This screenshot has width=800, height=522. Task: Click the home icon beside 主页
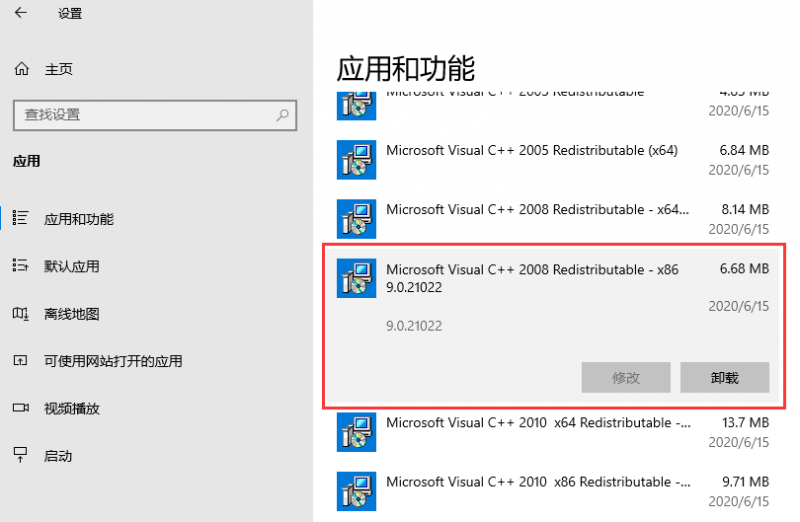coord(21,68)
